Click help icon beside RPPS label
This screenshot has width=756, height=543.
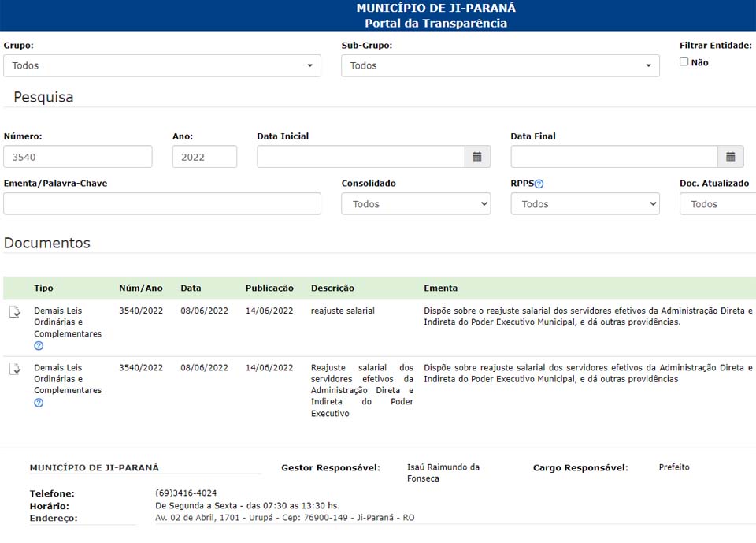(x=539, y=184)
